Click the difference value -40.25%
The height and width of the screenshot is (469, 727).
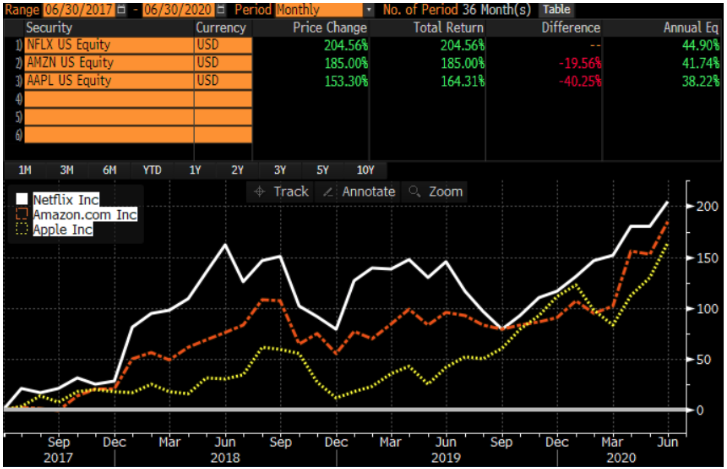(580, 81)
